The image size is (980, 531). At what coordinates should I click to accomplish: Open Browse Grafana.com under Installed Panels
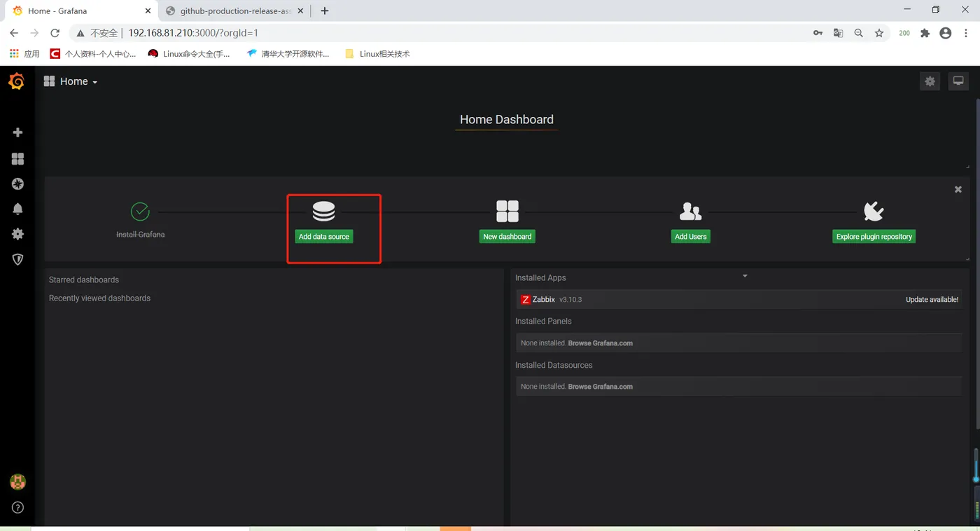point(601,343)
